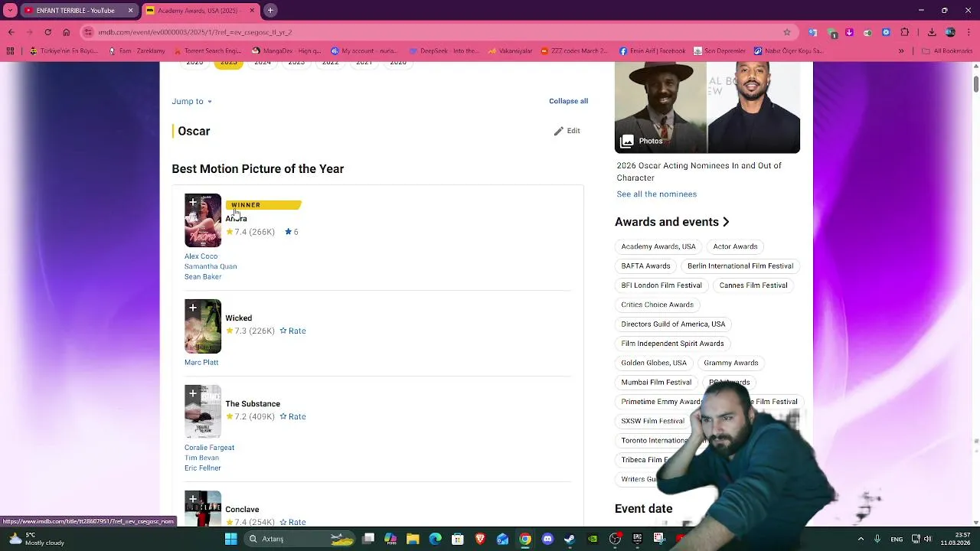Reload the page with the refresh icon

click(x=47, y=32)
